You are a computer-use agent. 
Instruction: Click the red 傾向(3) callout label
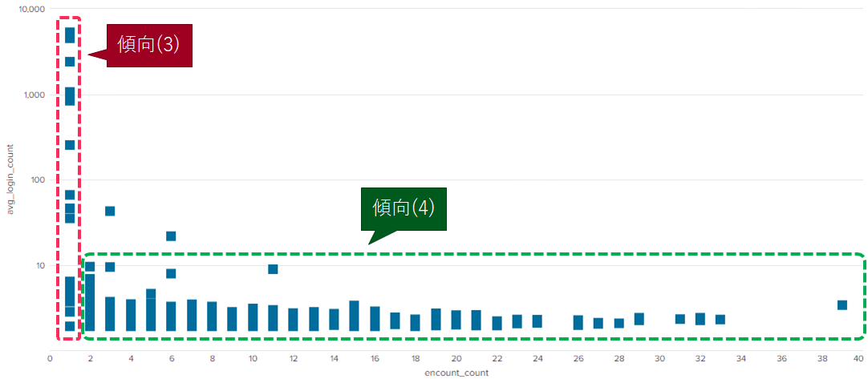149,45
